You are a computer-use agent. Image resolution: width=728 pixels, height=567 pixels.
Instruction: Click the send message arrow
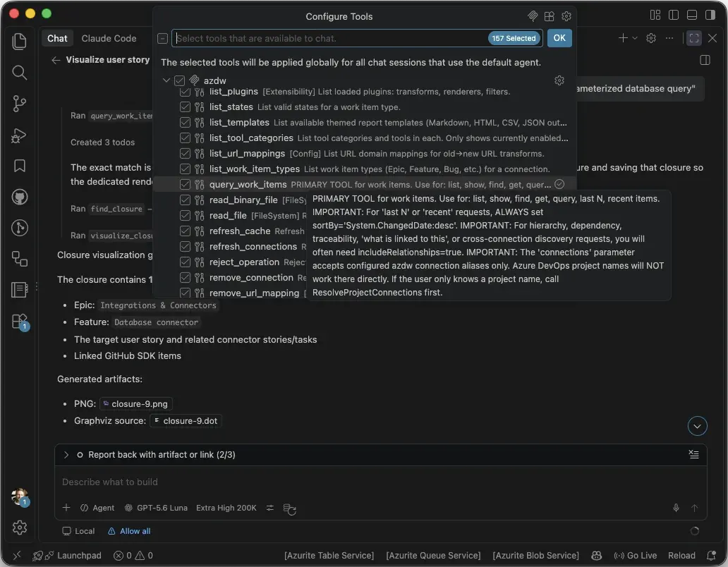pyautogui.click(x=694, y=508)
